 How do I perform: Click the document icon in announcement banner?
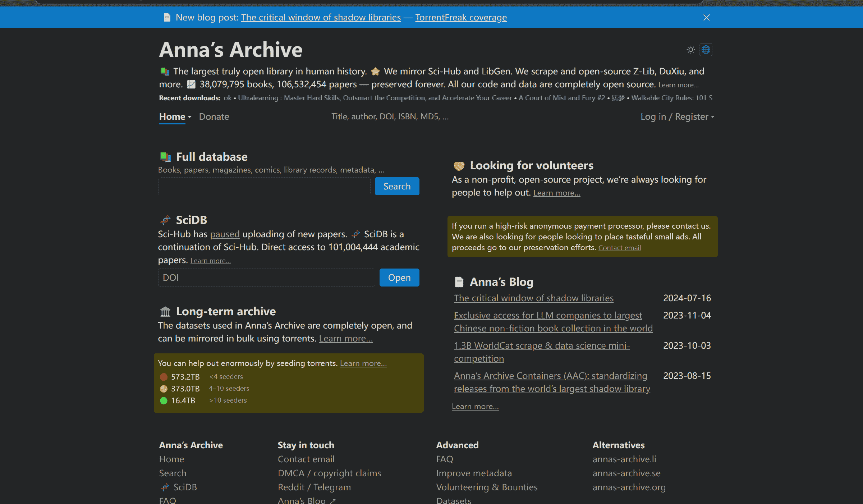tap(167, 18)
